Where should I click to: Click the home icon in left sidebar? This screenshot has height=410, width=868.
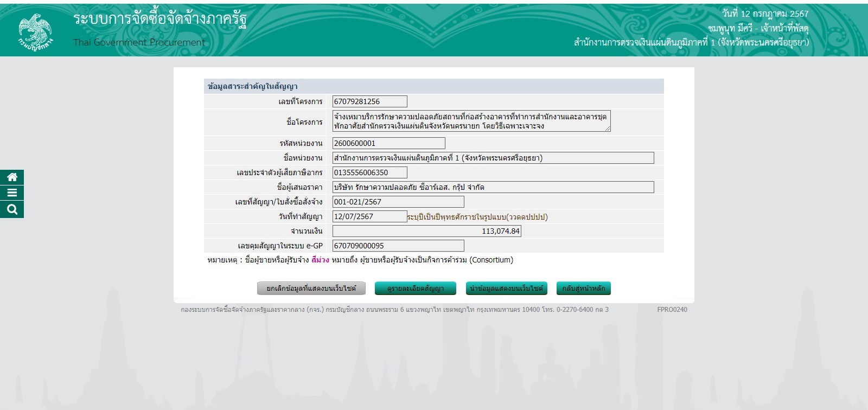pos(12,177)
